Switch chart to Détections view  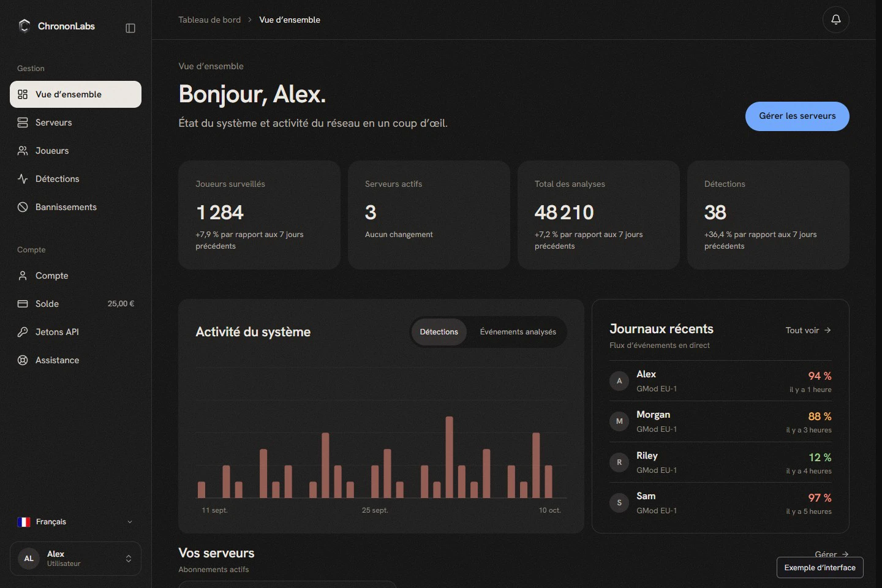(439, 332)
